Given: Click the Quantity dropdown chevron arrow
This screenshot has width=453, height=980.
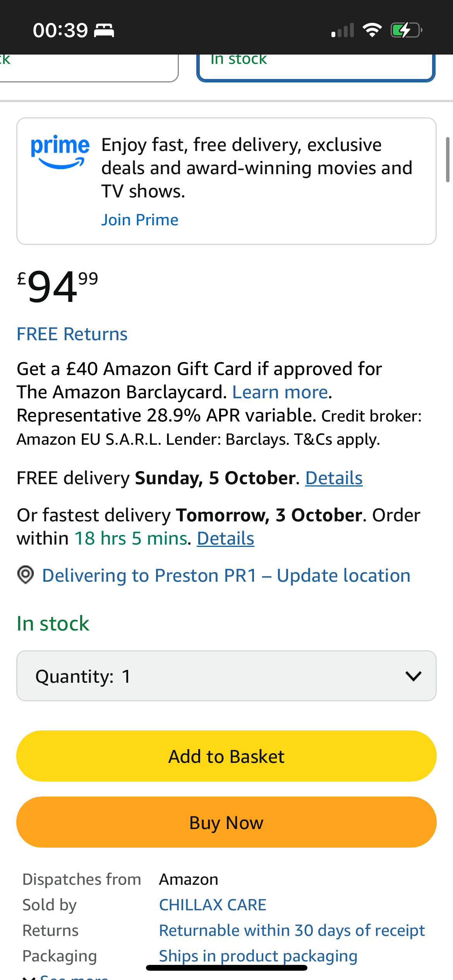Looking at the screenshot, I should coord(413,676).
